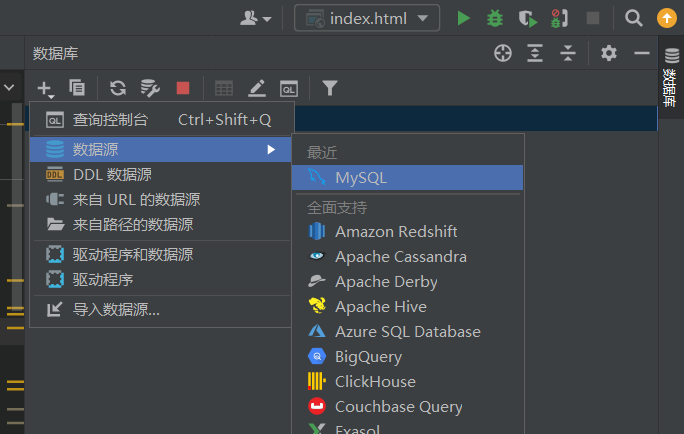Select Apache Cassandra data source
The height and width of the screenshot is (434, 684).
[407, 256]
